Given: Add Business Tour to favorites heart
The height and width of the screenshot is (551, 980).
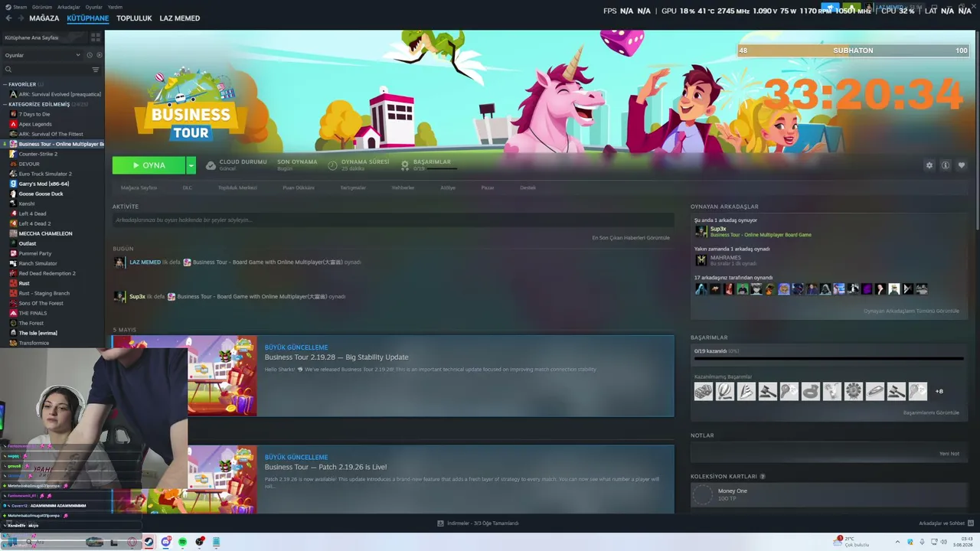Looking at the screenshot, I should [x=962, y=165].
